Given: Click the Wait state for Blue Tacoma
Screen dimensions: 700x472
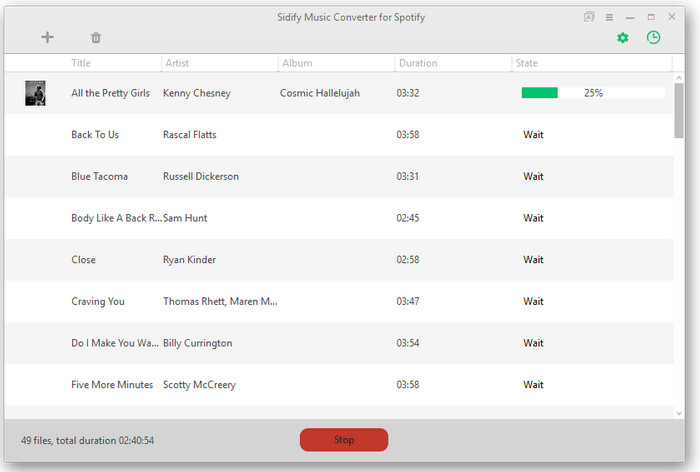Looking at the screenshot, I should 533,176.
